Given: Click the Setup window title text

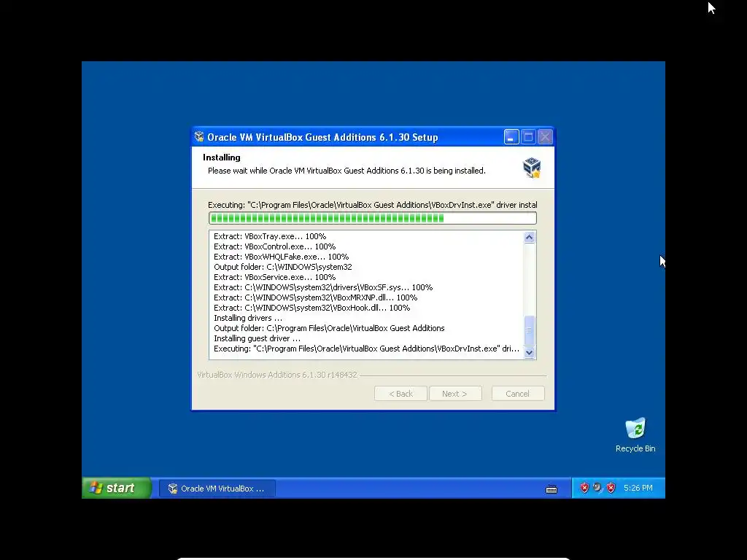Looking at the screenshot, I should coord(322,138).
